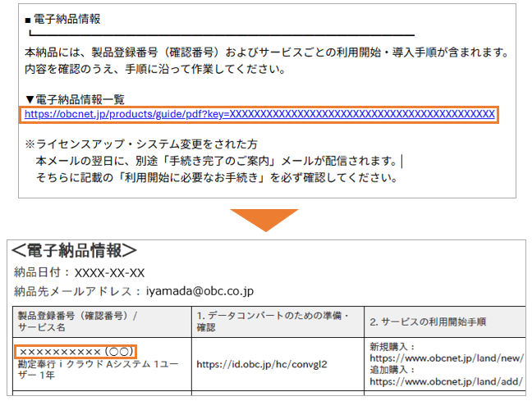This screenshot has height=401, width=532.
Task: Click the 新規購入： label
Action: (x=392, y=347)
